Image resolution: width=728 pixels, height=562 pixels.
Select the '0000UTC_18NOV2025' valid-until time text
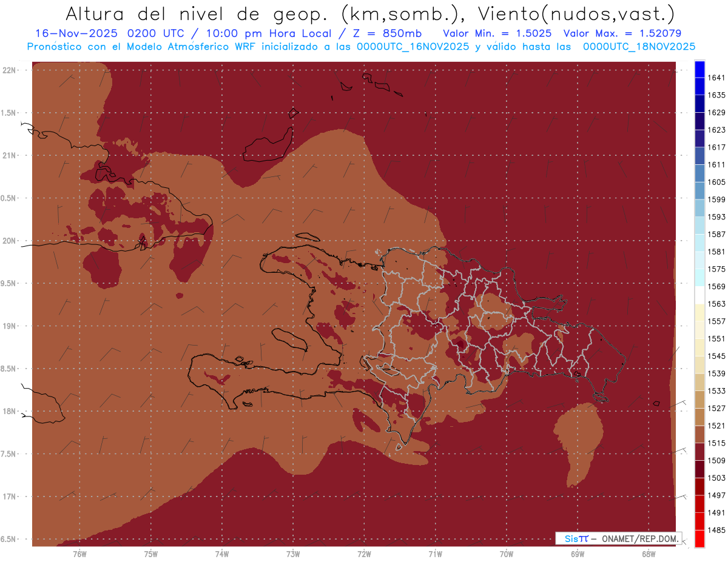coord(639,47)
